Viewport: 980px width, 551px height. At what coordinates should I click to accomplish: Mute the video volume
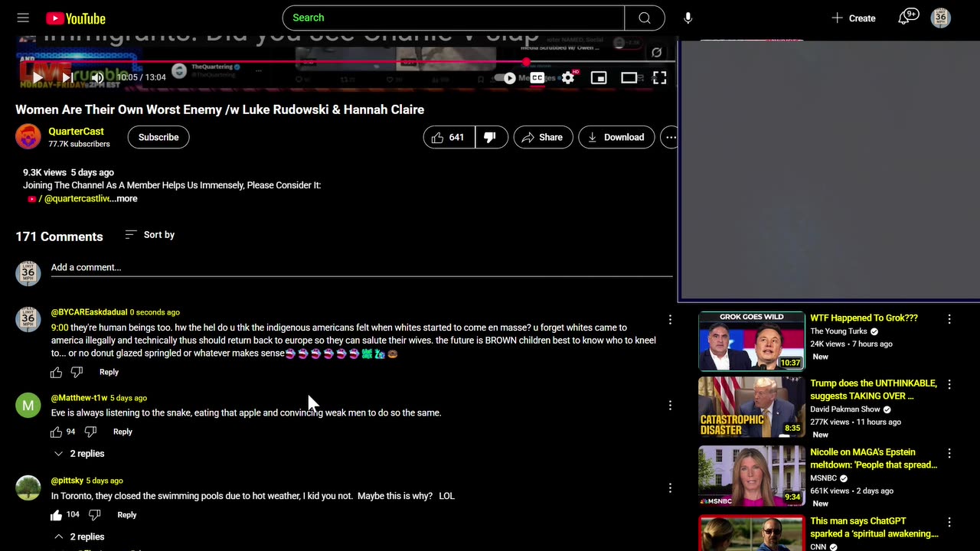[97, 77]
